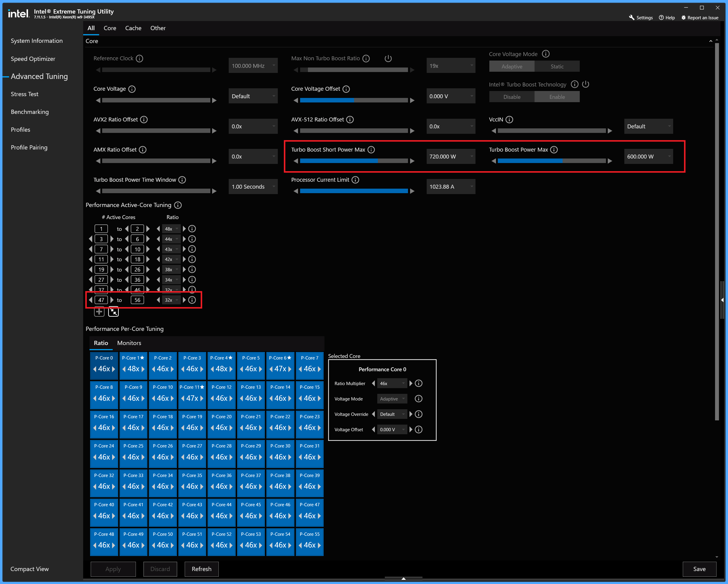Select P-Core 55 tile
The height and width of the screenshot is (584, 728).
pos(310,542)
